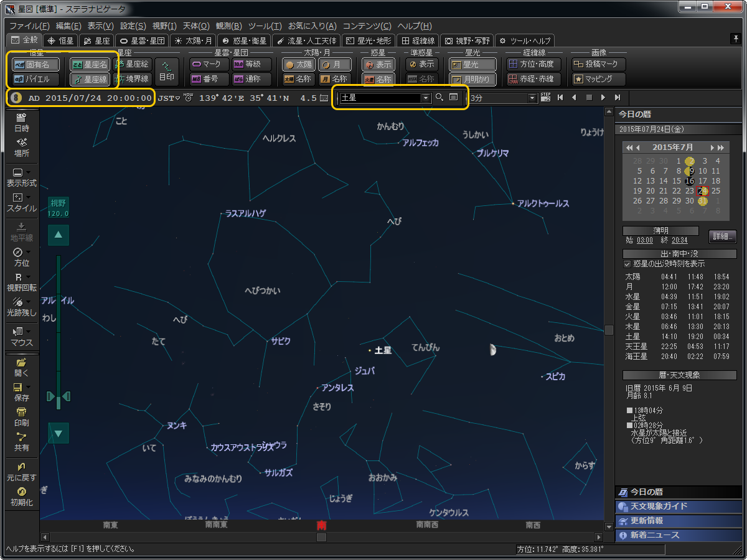Image resolution: width=747 pixels, height=560 pixels.
Task: Go to next month in the calendar
Action: tap(712, 147)
